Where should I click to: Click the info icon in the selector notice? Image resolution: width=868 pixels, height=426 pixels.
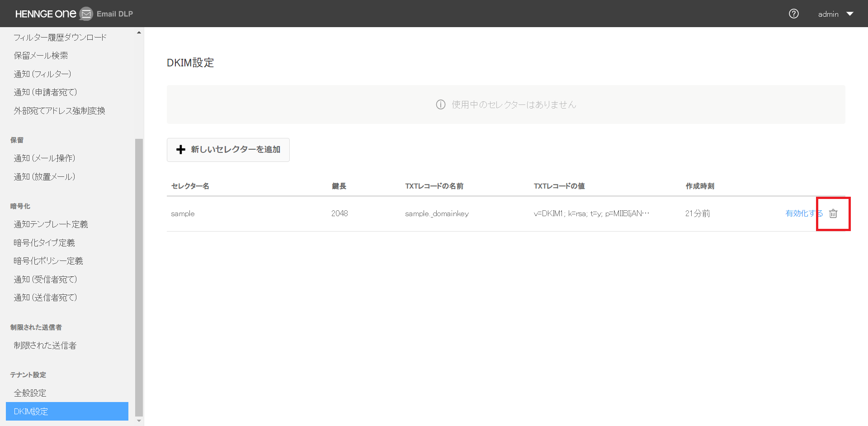click(x=440, y=104)
